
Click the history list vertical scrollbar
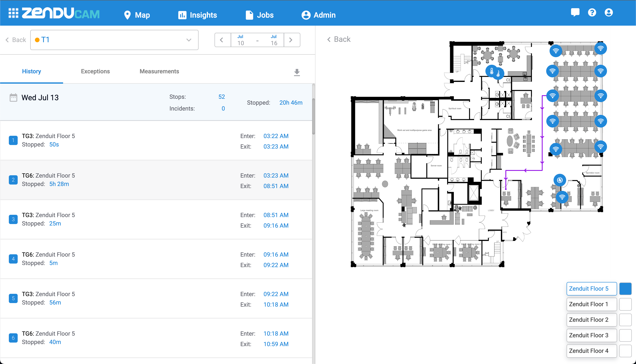point(313,116)
